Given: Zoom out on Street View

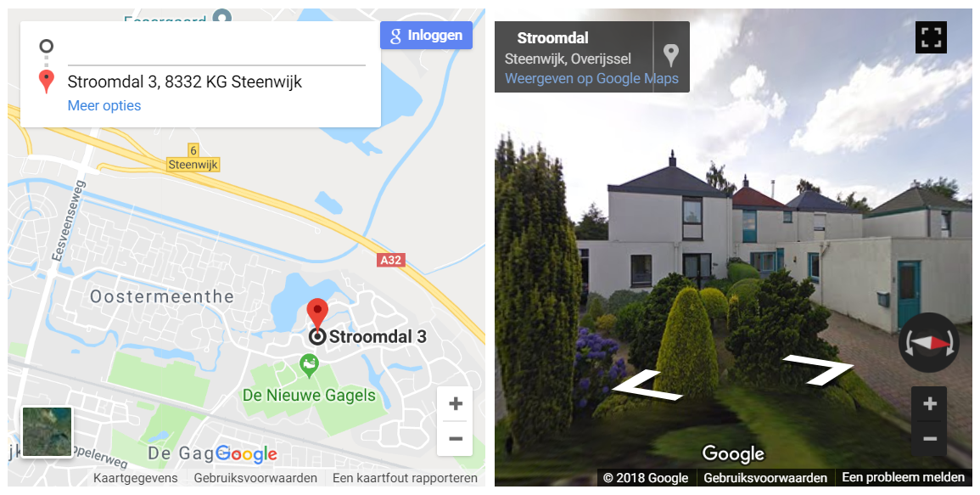Looking at the screenshot, I should [929, 439].
